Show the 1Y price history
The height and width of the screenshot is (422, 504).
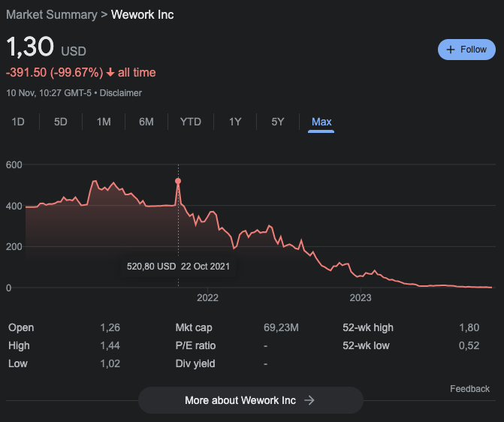point(235,122)
